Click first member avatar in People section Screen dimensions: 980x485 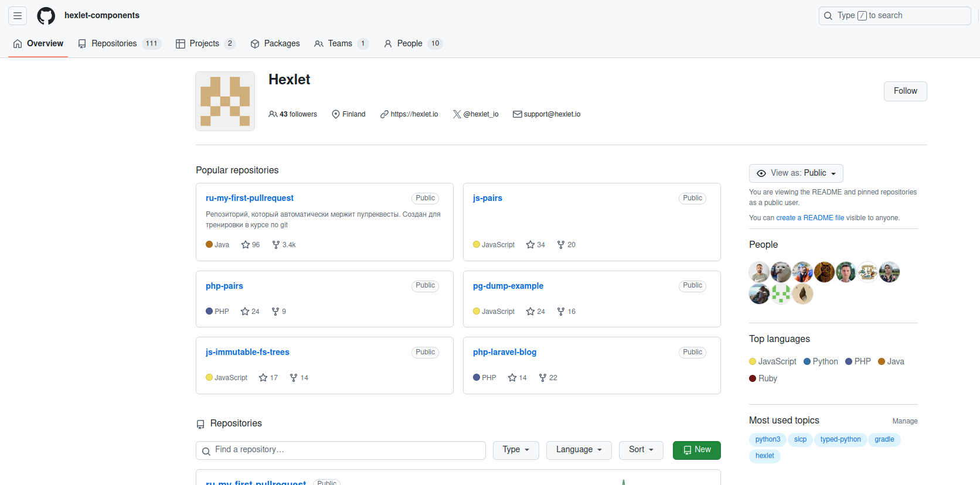(759, 272)
